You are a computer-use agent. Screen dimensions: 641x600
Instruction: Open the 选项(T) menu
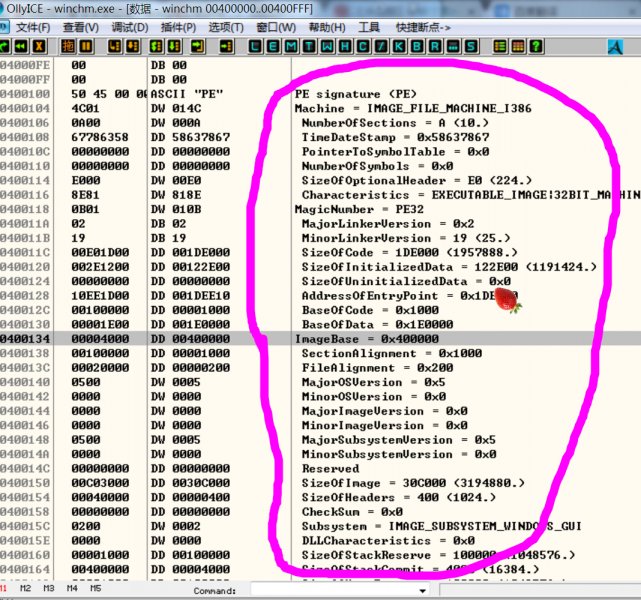(x=226, y=27)
